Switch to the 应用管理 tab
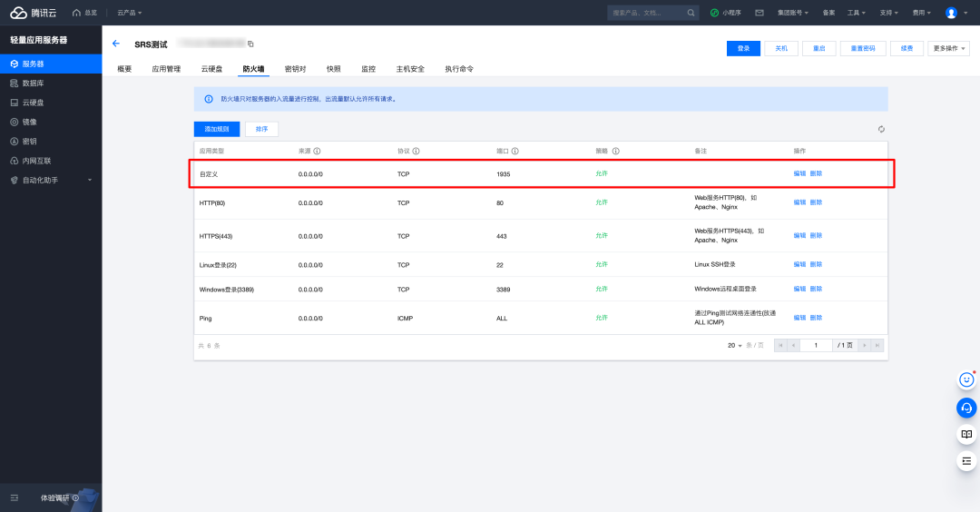The image size is (980, 512). [x=166, y=69]
